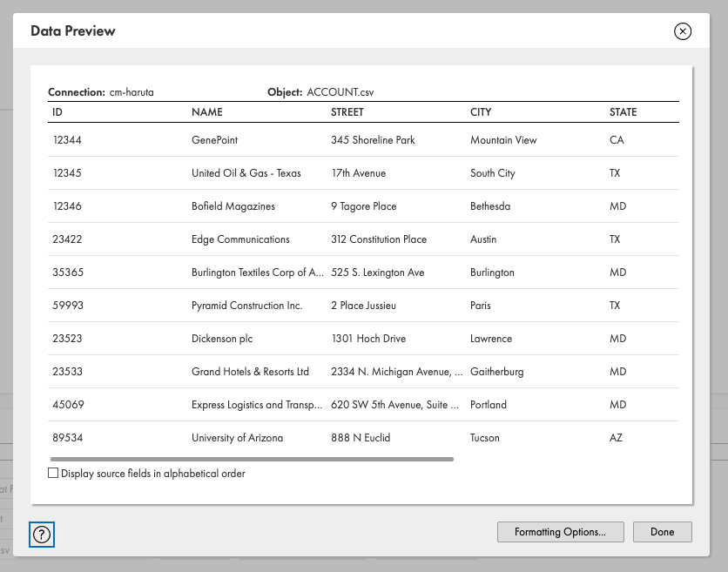The height and width of the screenshot is (572, 728).
Task: Select the University of Arizona row
Action: click(x=363, y=438)
